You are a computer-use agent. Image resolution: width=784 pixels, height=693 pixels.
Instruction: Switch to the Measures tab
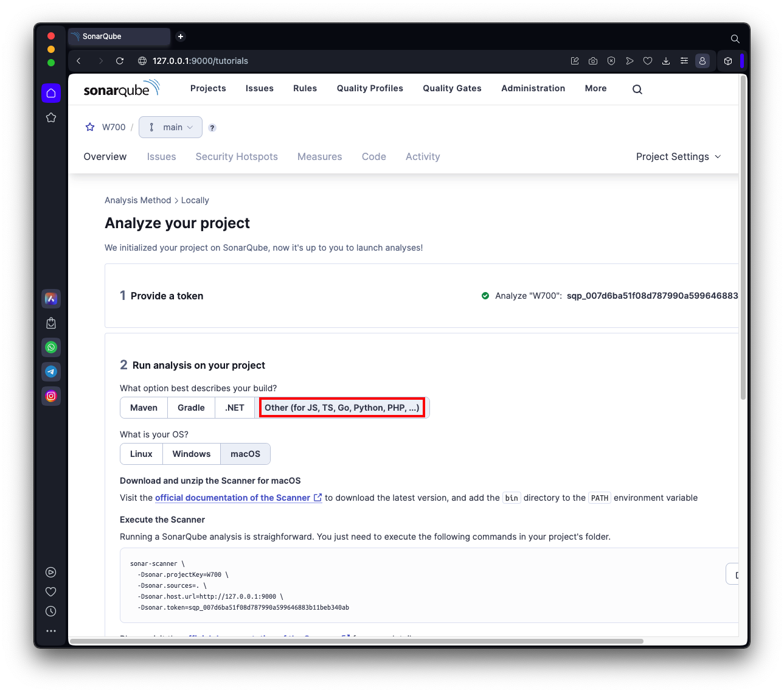coord(320,156)
